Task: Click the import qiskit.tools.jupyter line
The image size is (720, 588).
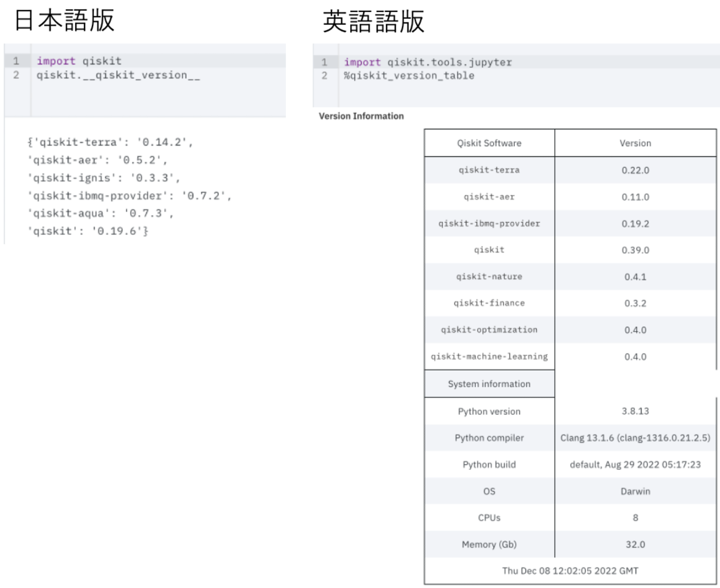Action: pyautogui.click(x=428, y=62)
